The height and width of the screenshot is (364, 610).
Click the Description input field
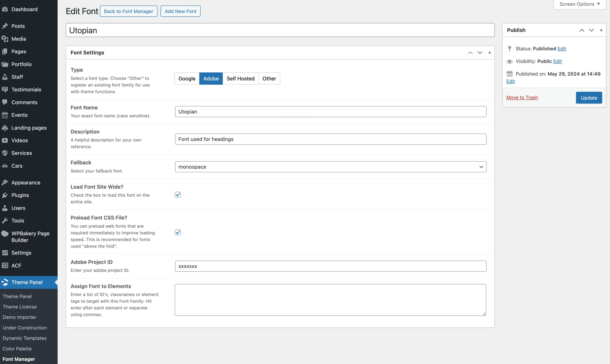tap(331, 139)
